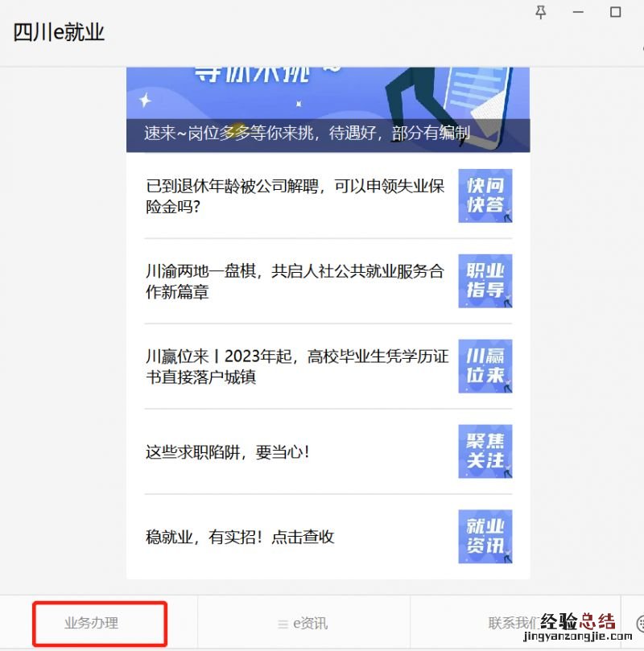The width and height of the screenshot is (644, 651).
Task: Open the 川赢位来 thumbnail
Action: [485, 366]
